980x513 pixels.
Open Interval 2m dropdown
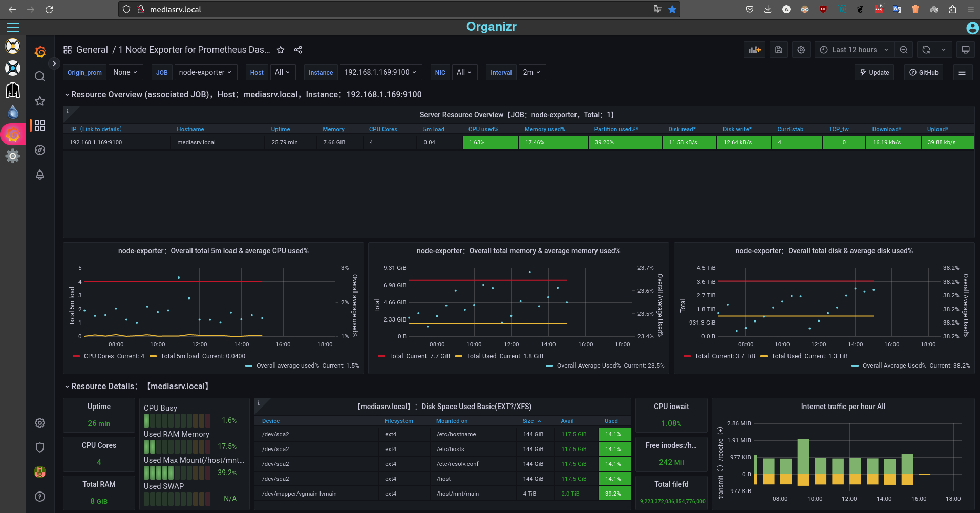[532, 72]
